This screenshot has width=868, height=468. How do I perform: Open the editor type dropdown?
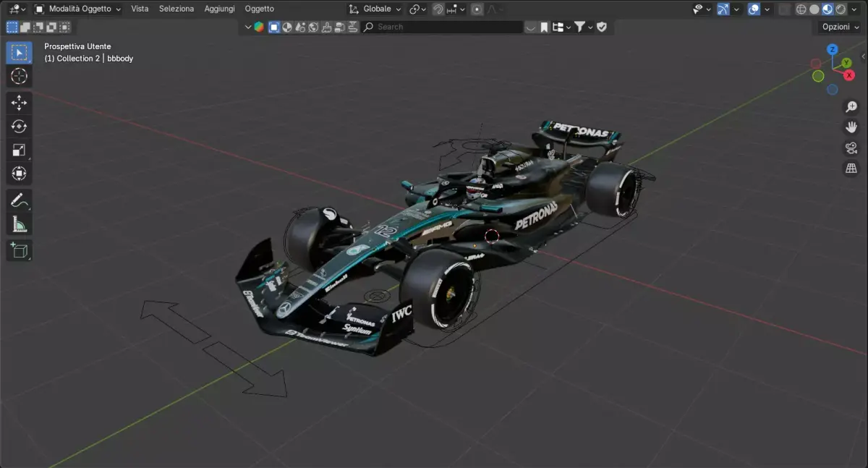click(16, 9)
